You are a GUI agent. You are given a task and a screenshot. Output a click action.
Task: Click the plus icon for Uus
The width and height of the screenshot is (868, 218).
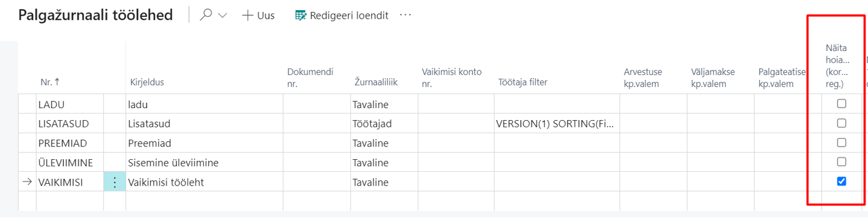[x=247, y=16]
